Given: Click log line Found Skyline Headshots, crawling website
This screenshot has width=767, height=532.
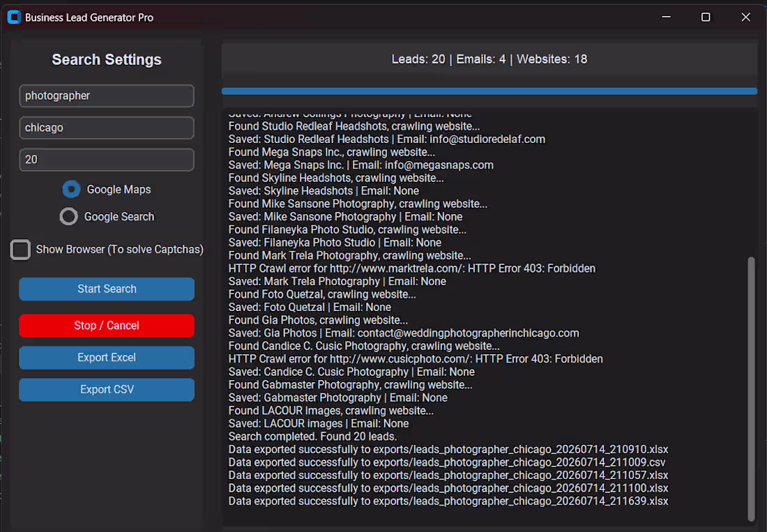Looking at the screenshot, I should (x=336, y=178).
